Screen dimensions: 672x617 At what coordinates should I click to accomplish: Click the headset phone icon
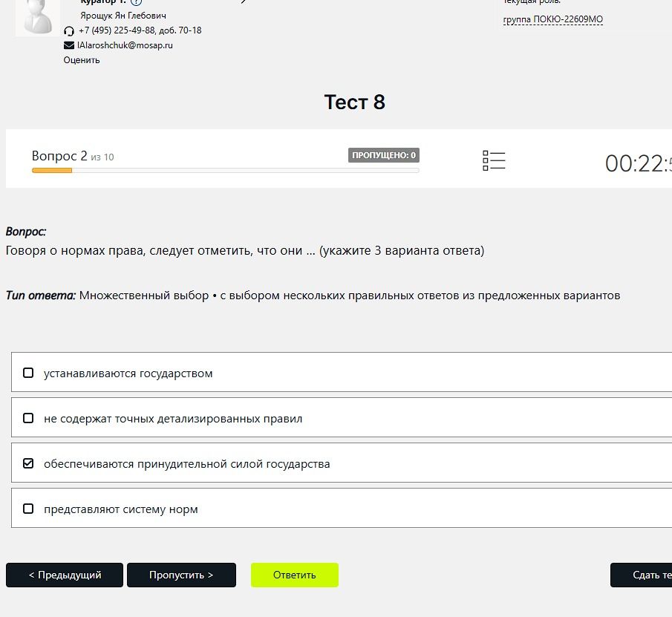coord(69,31)
